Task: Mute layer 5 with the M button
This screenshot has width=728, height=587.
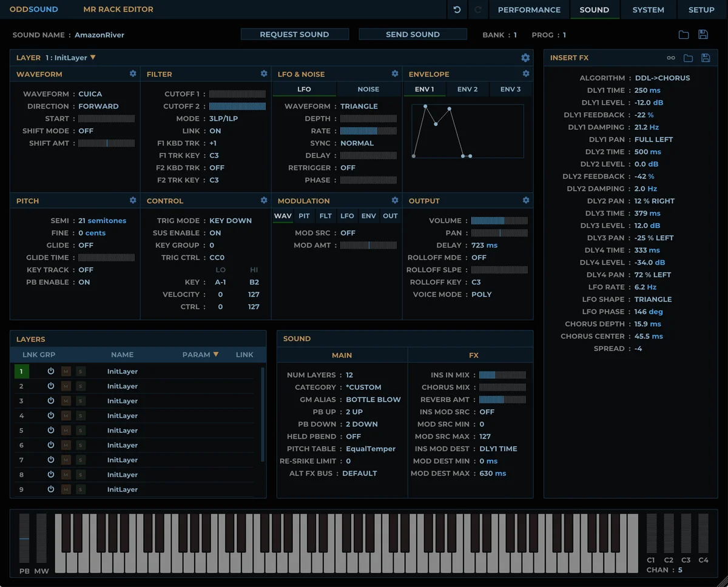Action: (66, 431)
